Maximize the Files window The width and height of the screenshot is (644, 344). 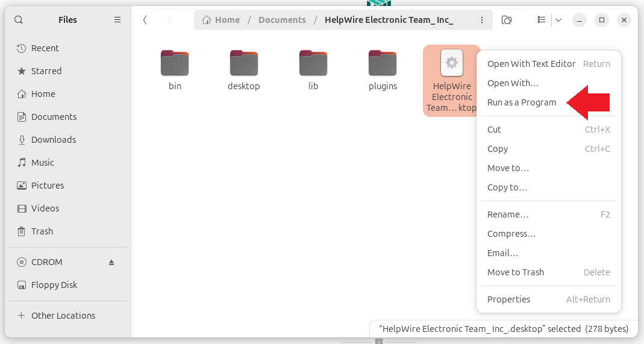point(602,20)
